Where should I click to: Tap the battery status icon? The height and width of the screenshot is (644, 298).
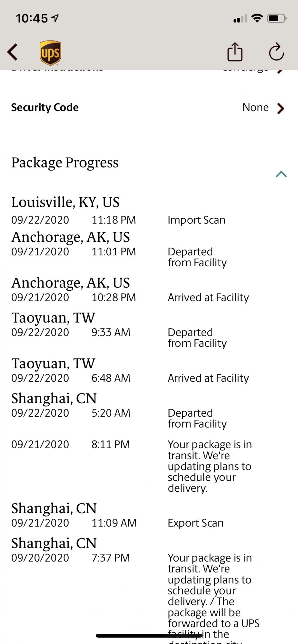pos(277,18)
